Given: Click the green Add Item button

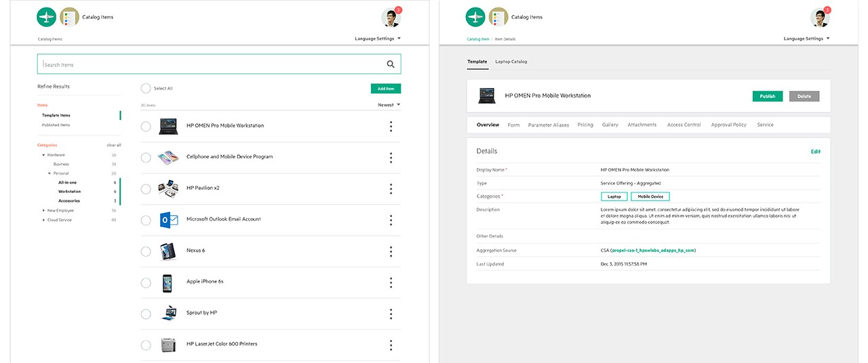Looking at the screenshot, I should point(386,89).
